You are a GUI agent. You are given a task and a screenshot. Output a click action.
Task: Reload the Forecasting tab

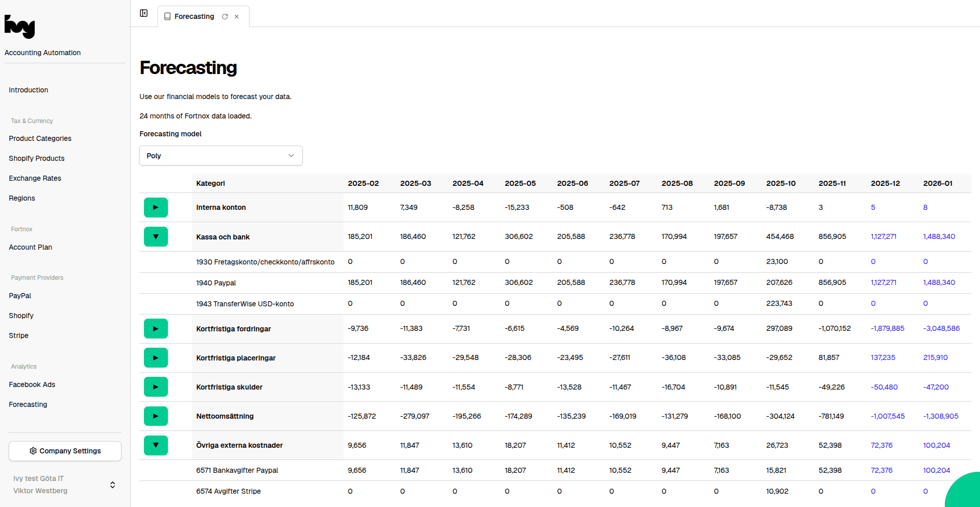point(225,16)
